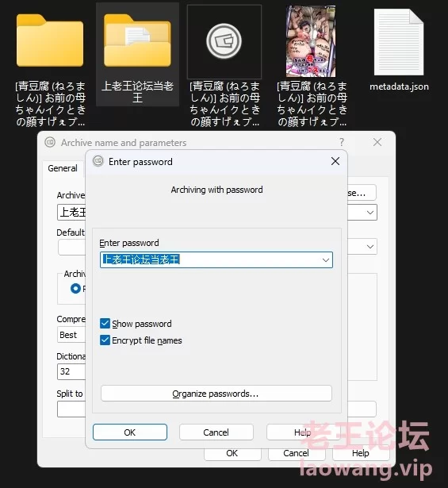Switch to the General tab
The height and width of the screenshot is (488, 448).
point(63,168)
